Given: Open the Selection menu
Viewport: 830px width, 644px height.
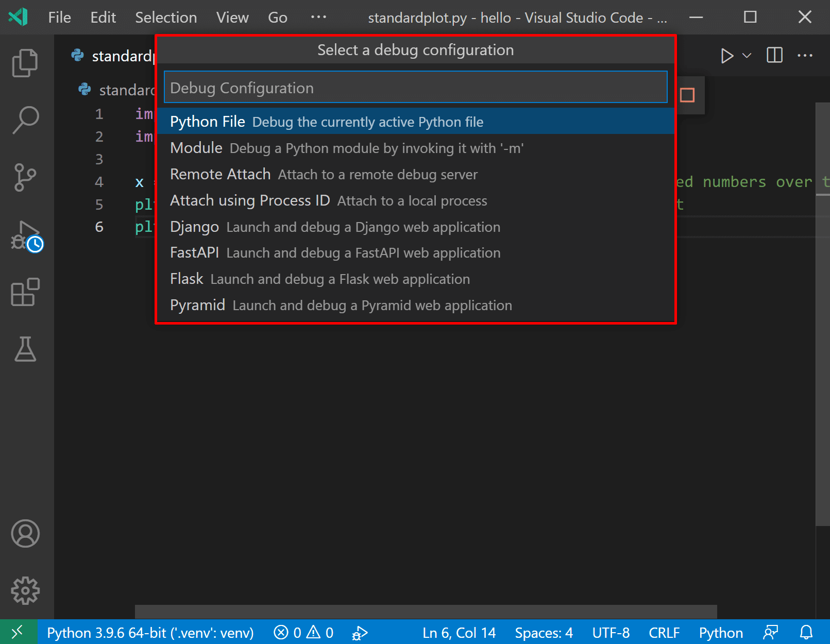Looking at the screenshot, I should (166, 18).
